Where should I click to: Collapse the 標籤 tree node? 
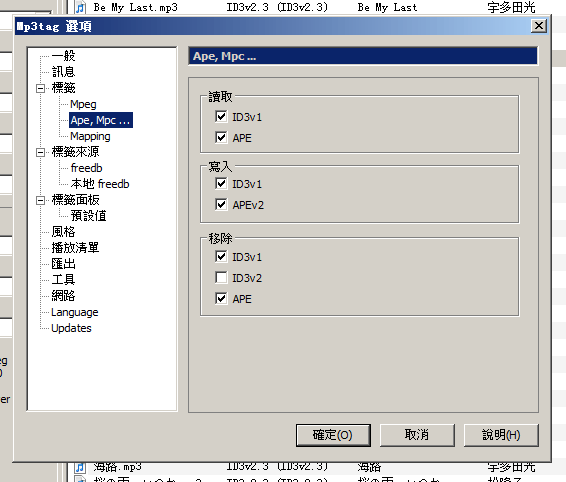point(40,88)
